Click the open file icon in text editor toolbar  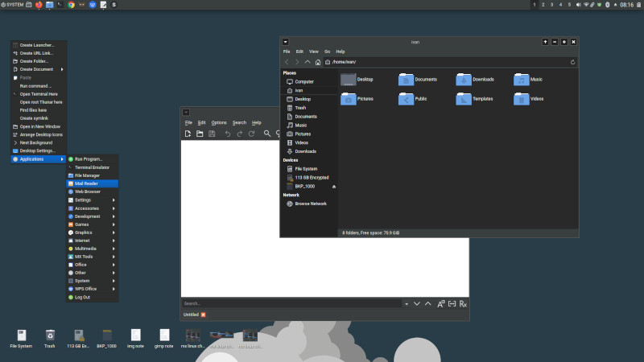click(200, 134)
